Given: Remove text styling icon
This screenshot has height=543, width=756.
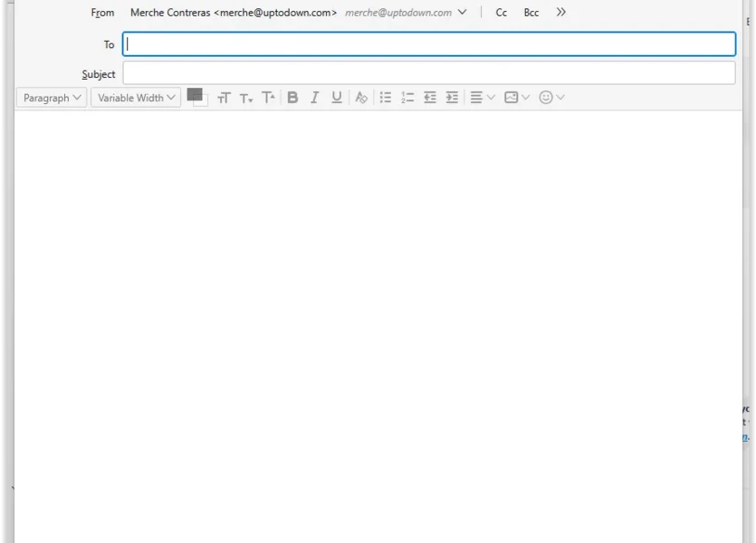Looking at the screenshot, I should (x=361, y=98).
